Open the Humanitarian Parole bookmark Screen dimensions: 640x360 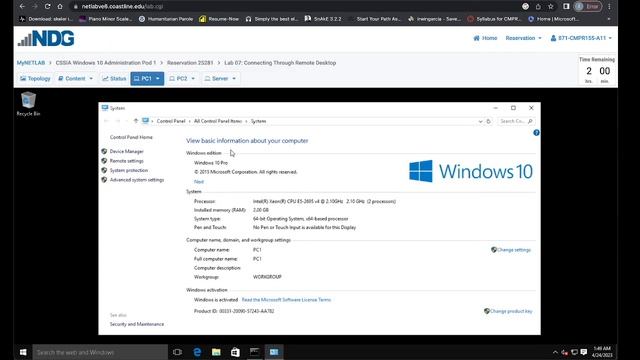tap(166, 19)
